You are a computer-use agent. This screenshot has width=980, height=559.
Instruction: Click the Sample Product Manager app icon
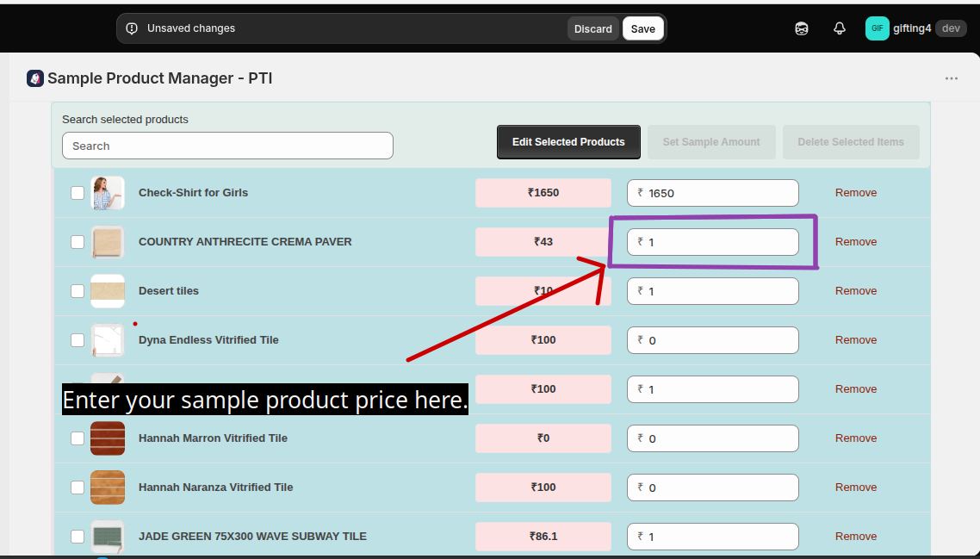click(35, 78)
